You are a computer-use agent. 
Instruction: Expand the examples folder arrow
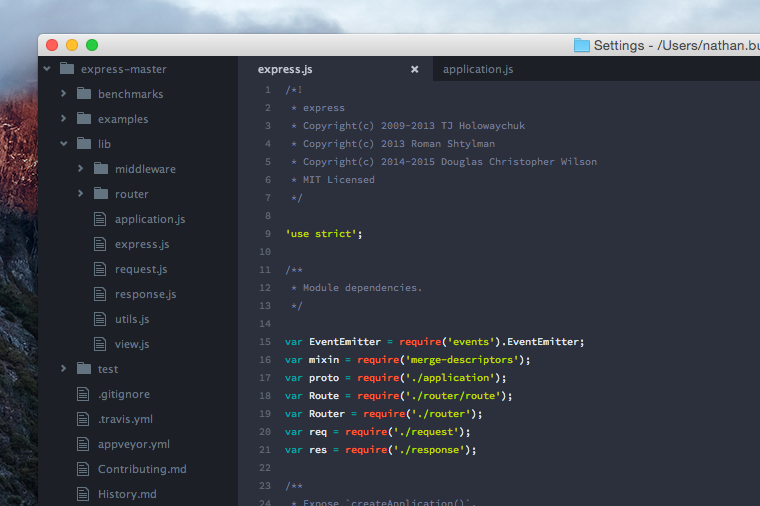tap(63, 119)
